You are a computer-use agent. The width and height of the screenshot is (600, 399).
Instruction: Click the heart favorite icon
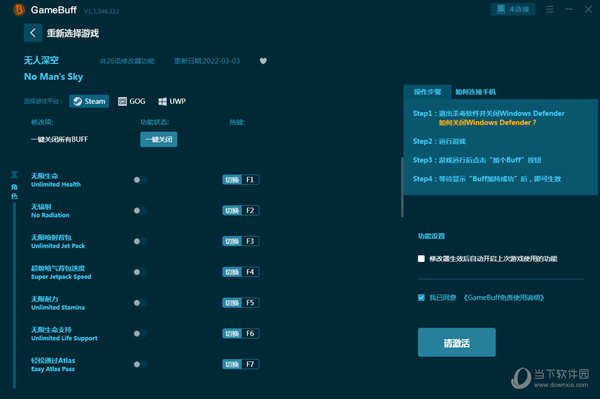263,61
